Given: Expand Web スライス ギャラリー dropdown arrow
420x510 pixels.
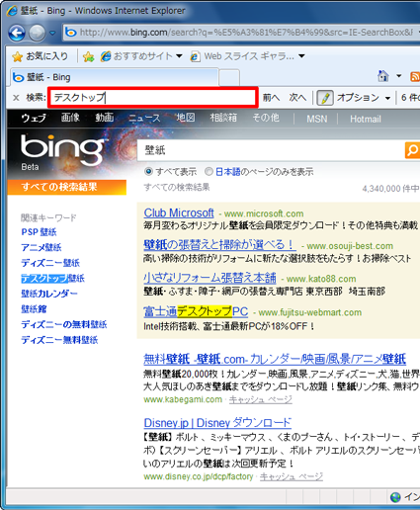Looking at the screenshot, I should [x=301, y=56].
